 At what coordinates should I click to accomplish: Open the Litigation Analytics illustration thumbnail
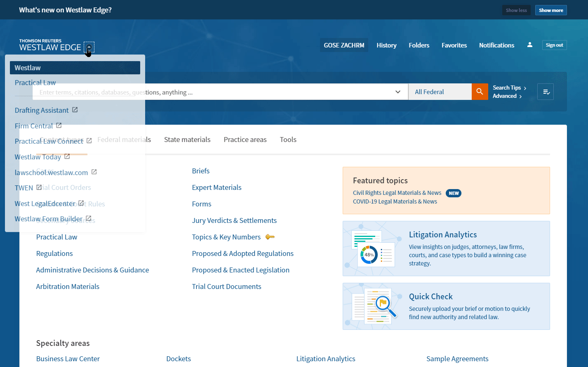[374, 249]
